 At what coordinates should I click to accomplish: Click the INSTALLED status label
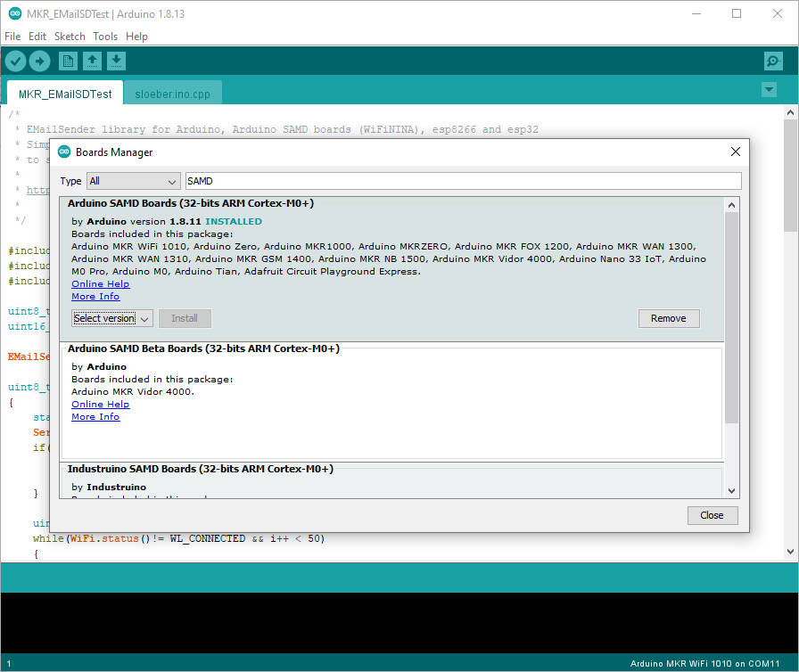(234, 221)
